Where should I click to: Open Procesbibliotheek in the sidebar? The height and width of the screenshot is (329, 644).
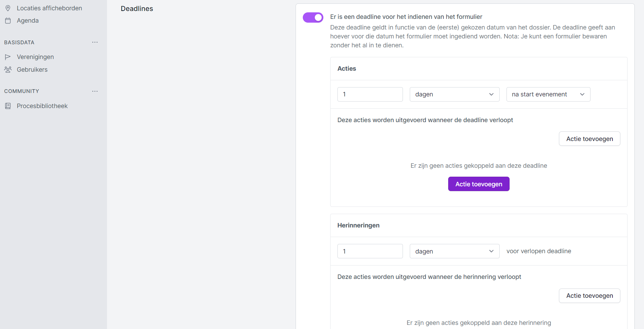(42, 106)
